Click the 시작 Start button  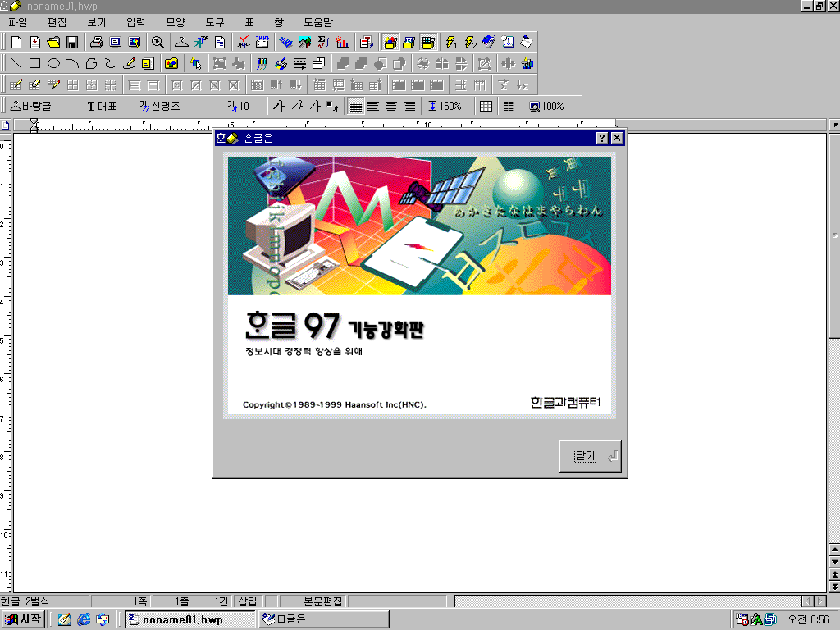(23, 619)
